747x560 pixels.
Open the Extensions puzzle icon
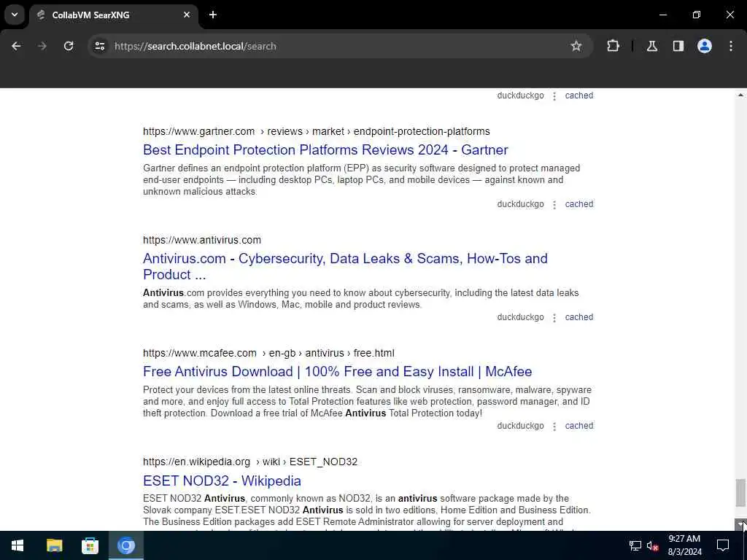click(x=613, y=46)
